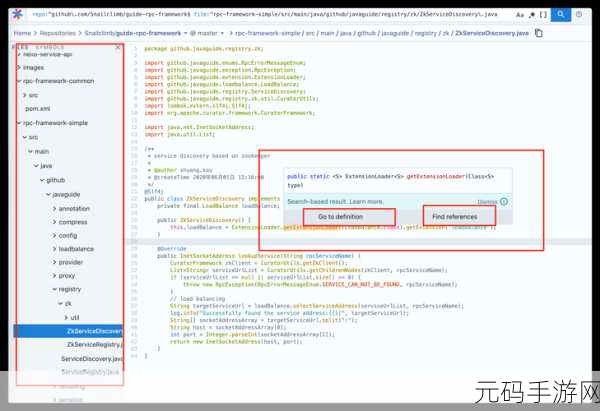Toggle structural search brackets option
The width and height of the screenshot is (600, 411).
coord(543,15)
